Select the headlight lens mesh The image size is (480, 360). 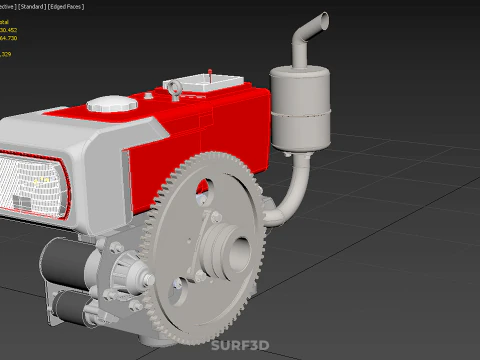32,185
